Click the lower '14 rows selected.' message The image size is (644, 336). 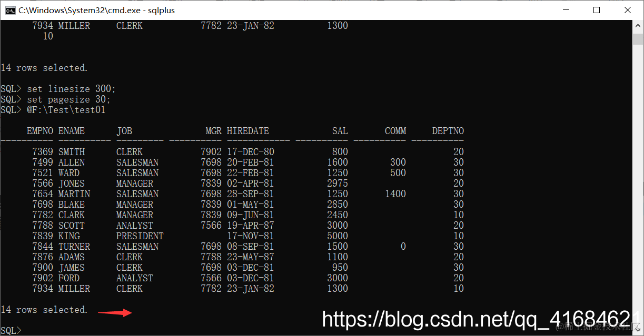[44, 310]
